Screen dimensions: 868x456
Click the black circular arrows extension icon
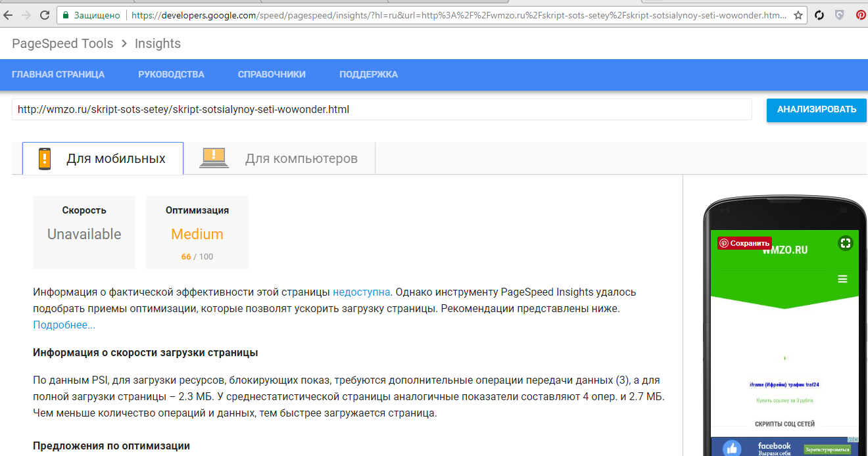click(x=819, y=14)
